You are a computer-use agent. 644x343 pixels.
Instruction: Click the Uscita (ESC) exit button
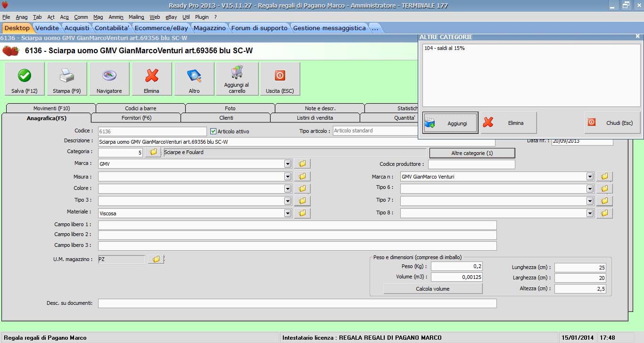(280, 79)
